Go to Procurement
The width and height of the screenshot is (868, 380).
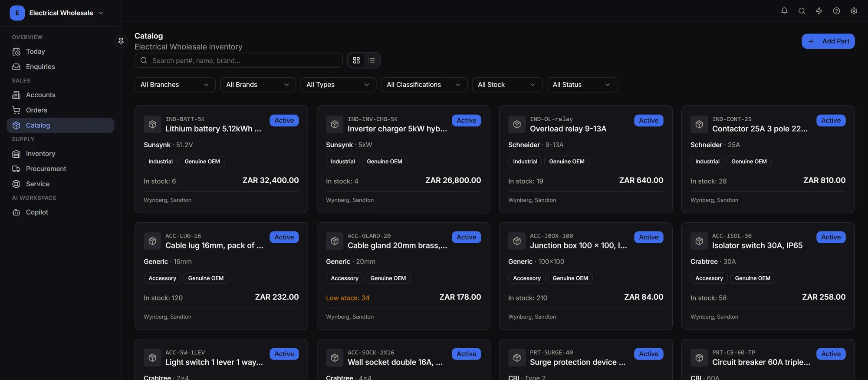coord(60,169)
